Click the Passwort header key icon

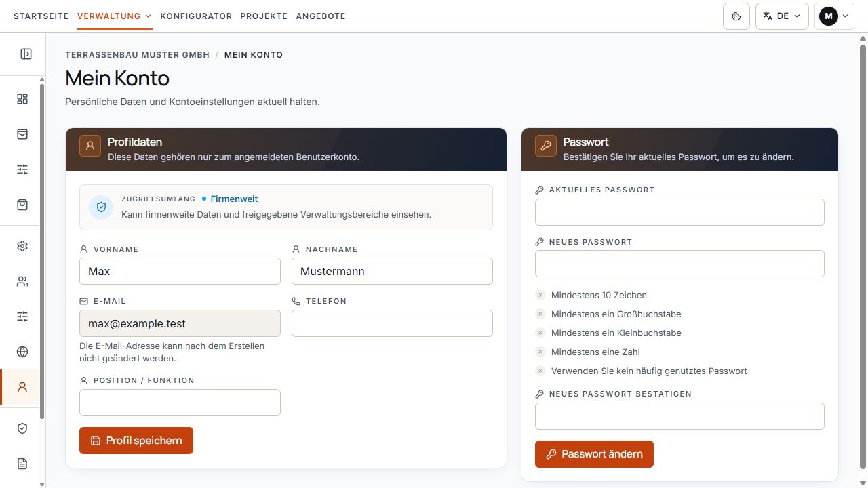click(546, 146)
